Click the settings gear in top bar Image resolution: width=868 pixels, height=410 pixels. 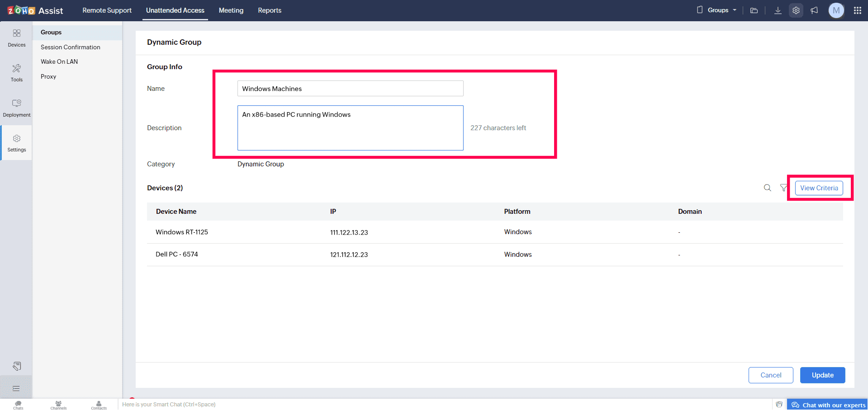click(796, 10)
